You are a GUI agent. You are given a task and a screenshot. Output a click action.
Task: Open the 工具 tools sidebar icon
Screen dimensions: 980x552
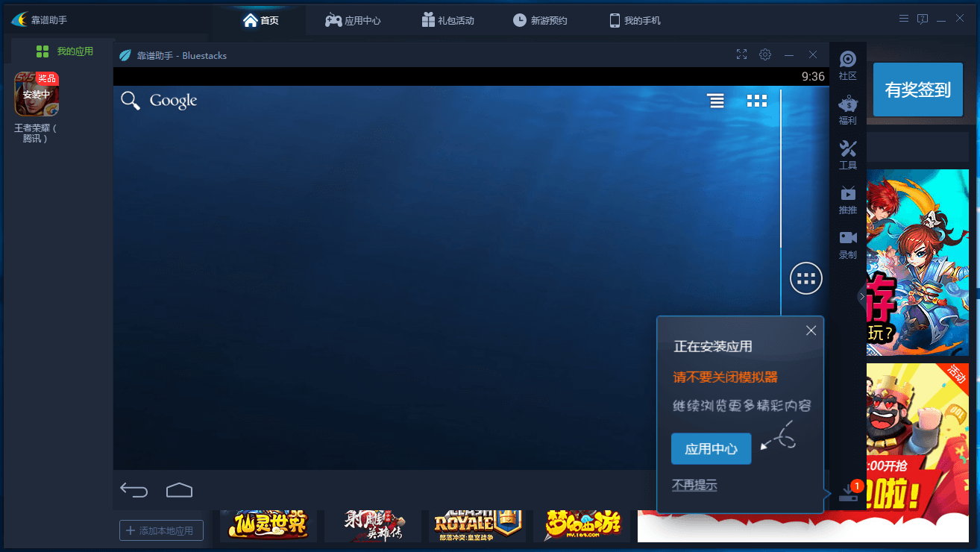click(x=847, y=154)
